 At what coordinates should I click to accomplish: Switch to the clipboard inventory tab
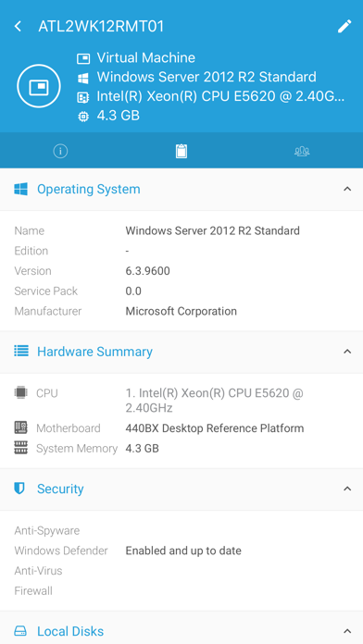(x=181, y=151)
